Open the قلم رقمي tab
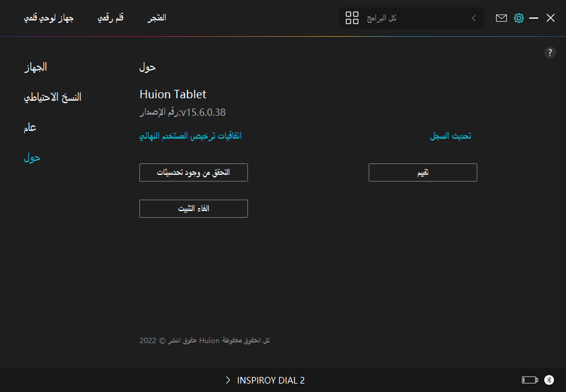The image size is (566, 392). click(111, 18)
